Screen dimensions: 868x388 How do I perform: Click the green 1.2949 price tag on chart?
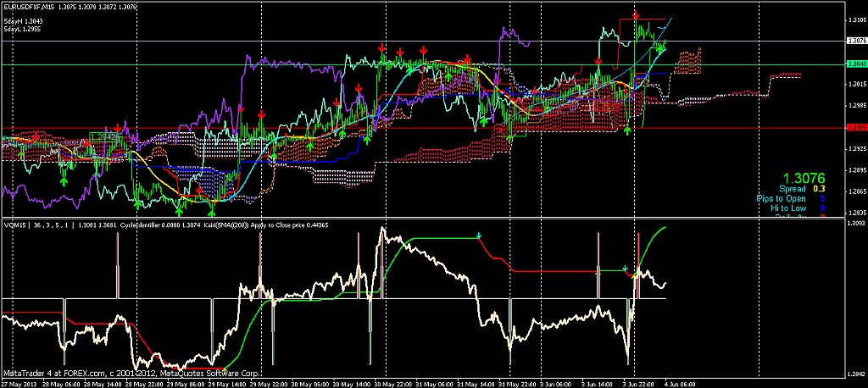coord(103,136)
